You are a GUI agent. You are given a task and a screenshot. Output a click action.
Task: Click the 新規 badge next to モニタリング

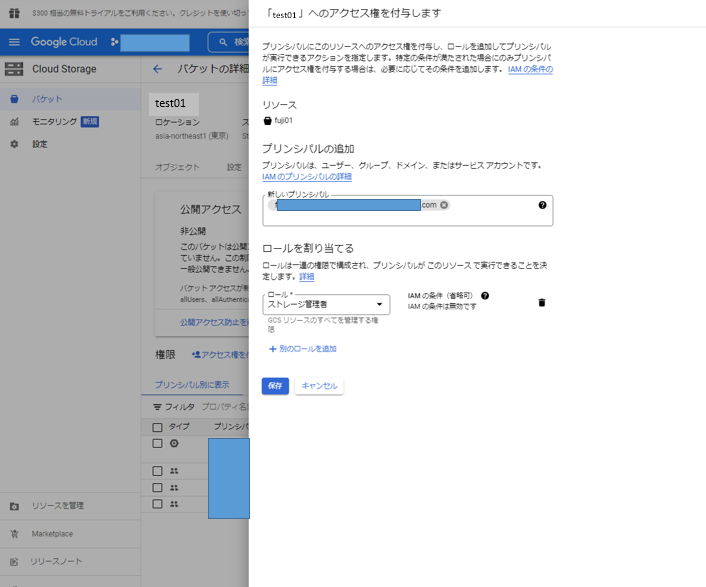(x=90, y=122)
